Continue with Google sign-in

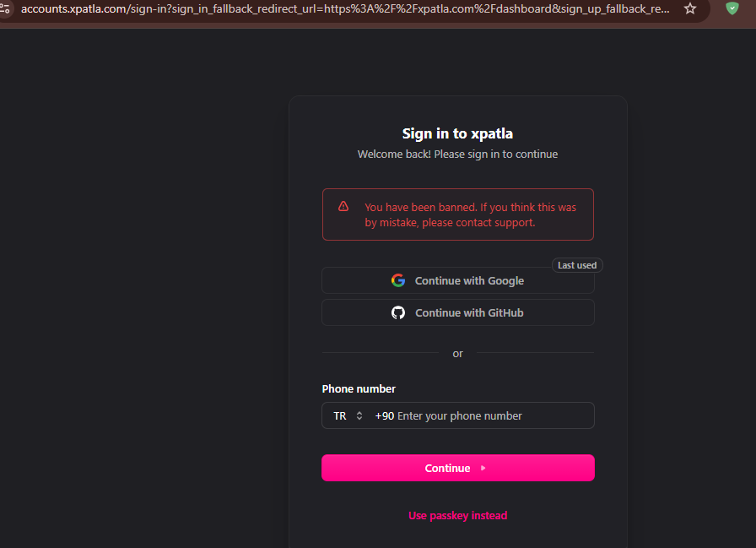[x=457, y=280]
